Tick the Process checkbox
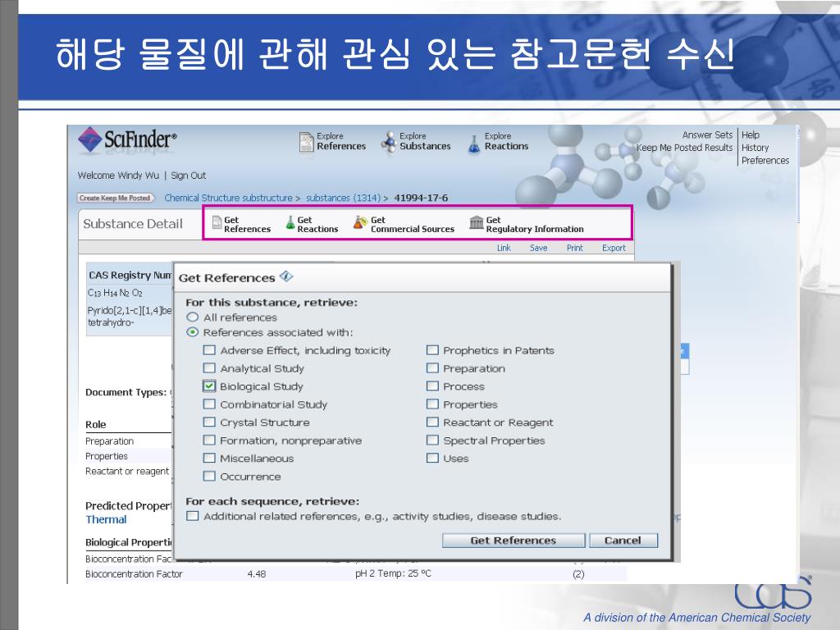 [x=432, y=386]
